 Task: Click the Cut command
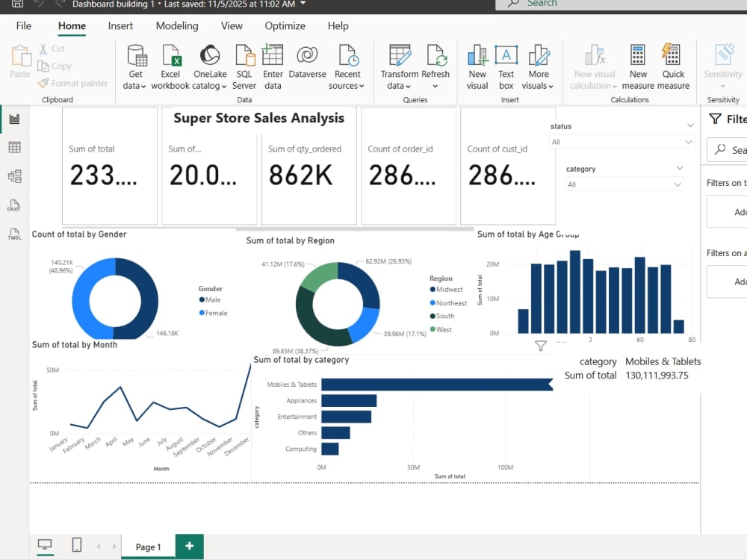click(52, 49)
